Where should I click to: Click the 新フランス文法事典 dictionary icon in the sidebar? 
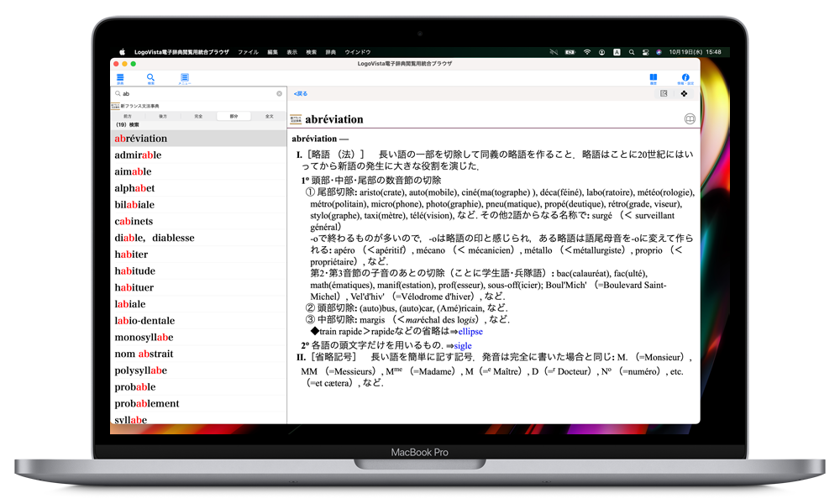tap(114, 106)
